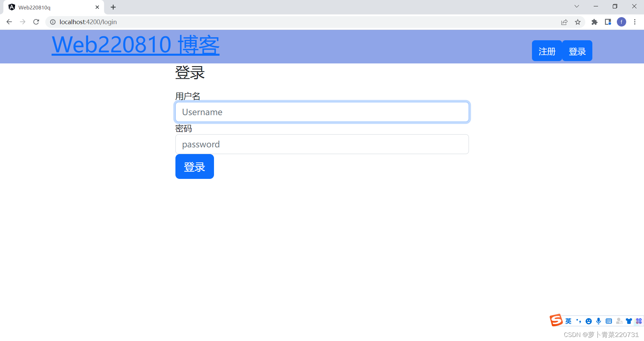The image size is (644, 341).
Task: Click the Username input field
Action: coord(322,112)
